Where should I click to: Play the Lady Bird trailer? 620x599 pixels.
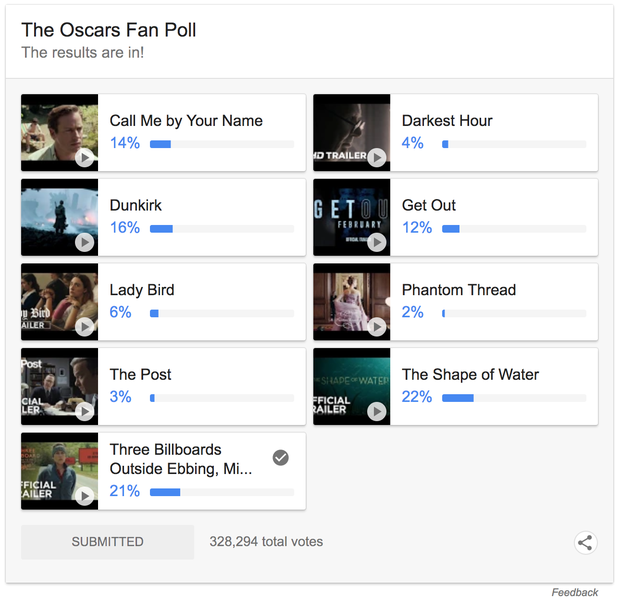tap(85, 327)
